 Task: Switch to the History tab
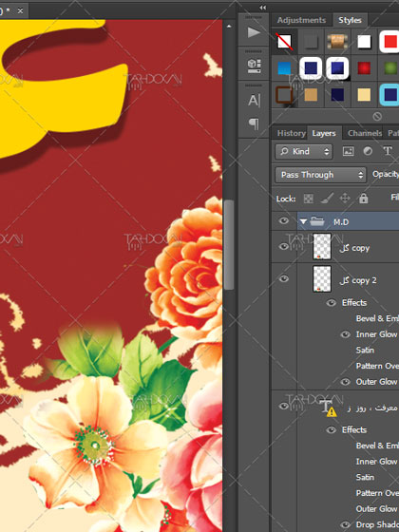point(291,133)
